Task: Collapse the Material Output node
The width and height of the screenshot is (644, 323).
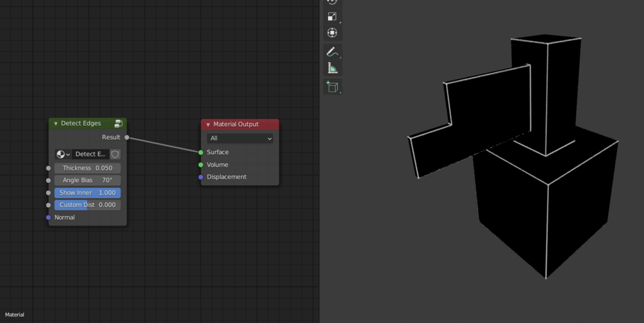Action: (208, 124)
